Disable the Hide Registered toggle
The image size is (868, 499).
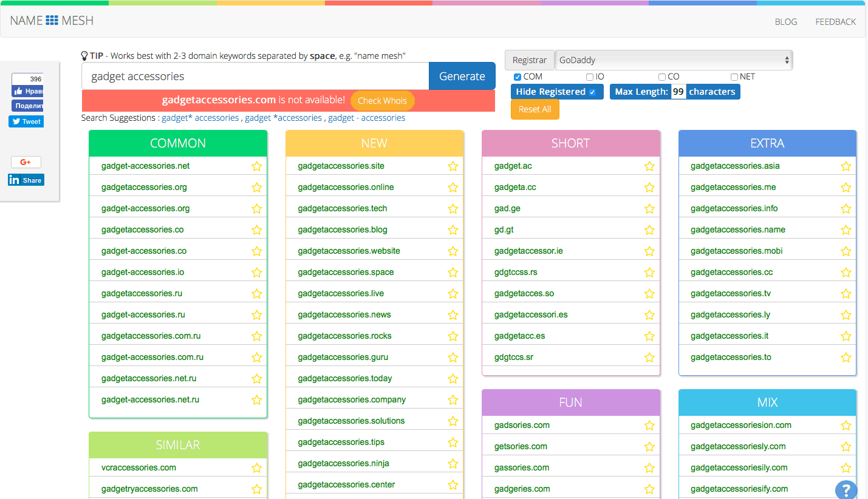(x=556, y=92)
